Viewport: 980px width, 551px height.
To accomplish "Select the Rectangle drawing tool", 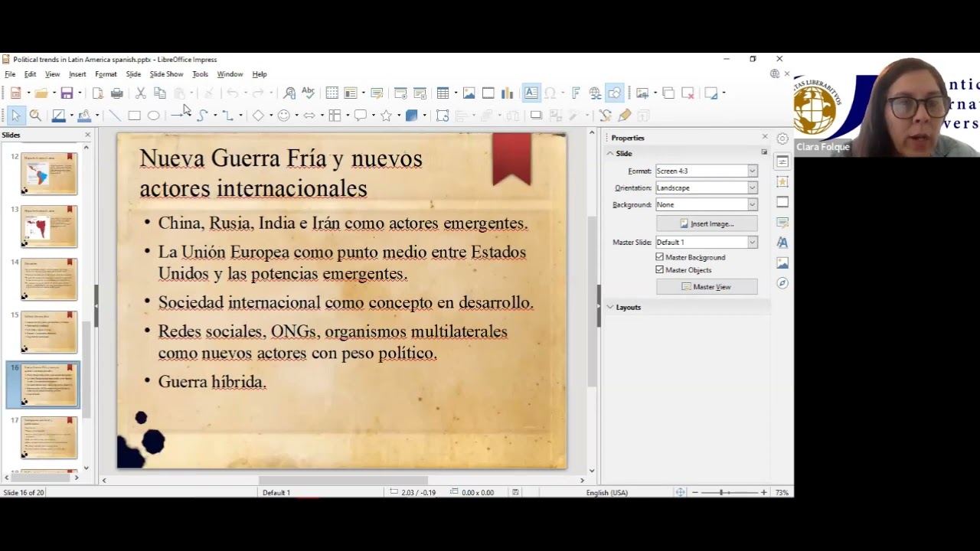I will point(134,116).
